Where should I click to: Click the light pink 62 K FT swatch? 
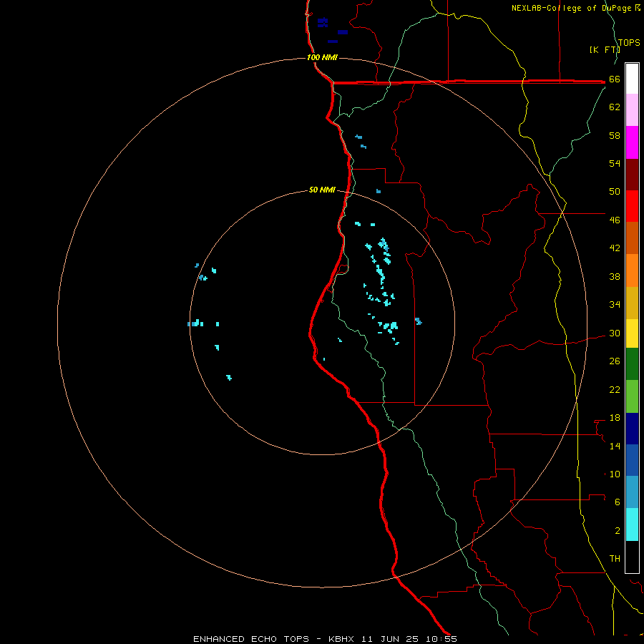(x=632, y=109)
